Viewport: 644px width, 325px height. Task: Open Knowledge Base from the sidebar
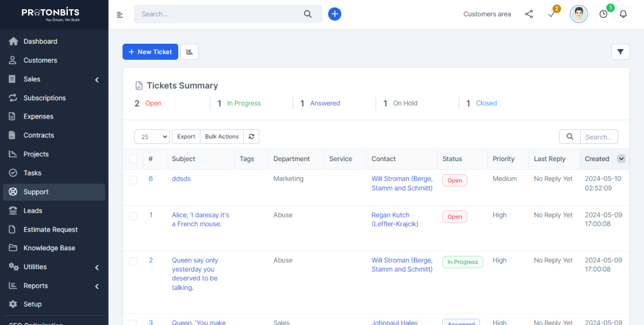(x=49, y=248)
